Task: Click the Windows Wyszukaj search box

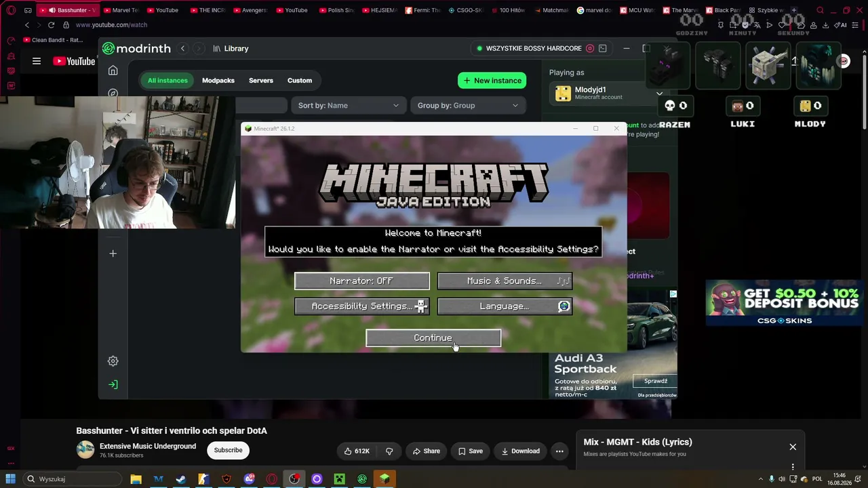Action: 71,479
